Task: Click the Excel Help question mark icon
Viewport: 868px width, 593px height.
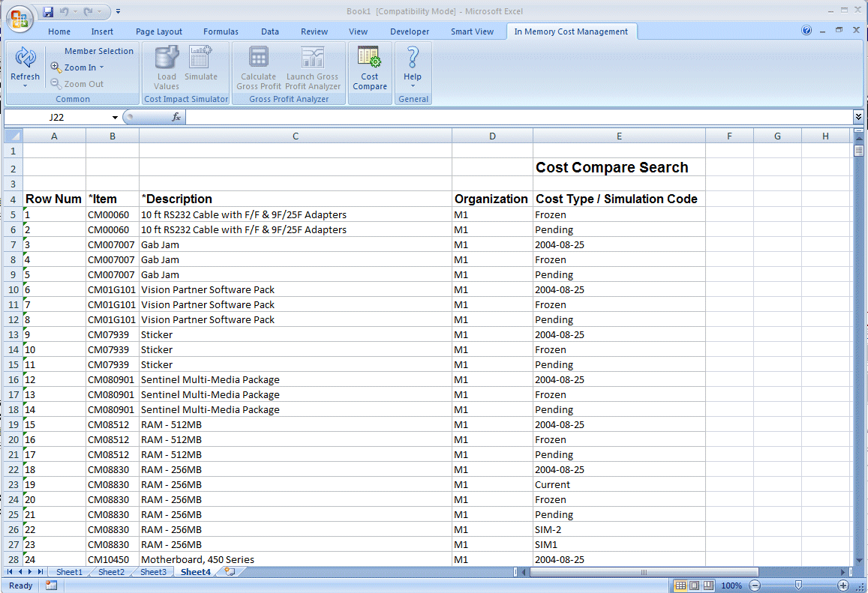Action: [806, 31]
